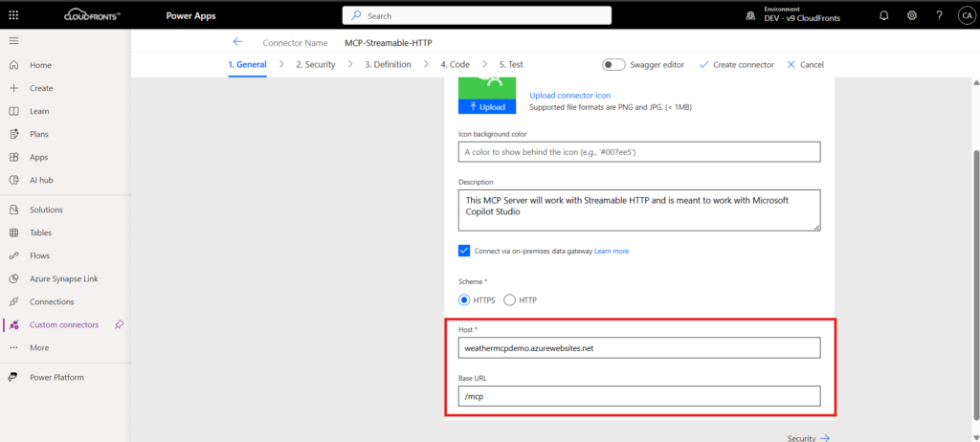Toggle the Swagger editor switch
The height and width of the screenshot is (442, 980).
coord(613,64)
